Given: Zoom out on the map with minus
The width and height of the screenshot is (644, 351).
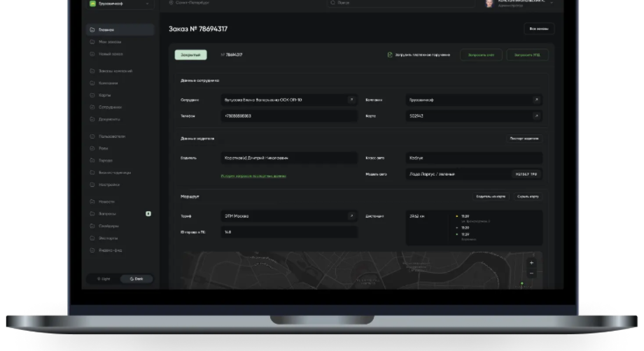Looking at the screenshot, I should click(x=531, y=273).
